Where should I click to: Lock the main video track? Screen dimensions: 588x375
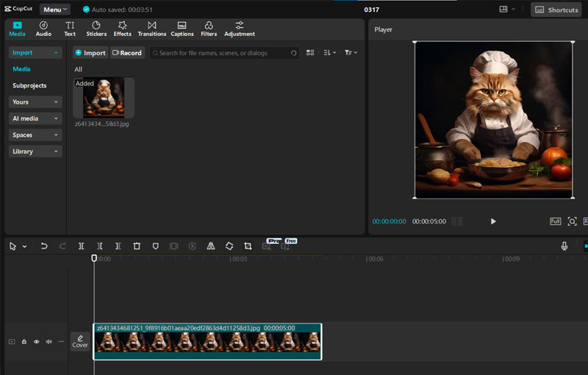[24, 342]
